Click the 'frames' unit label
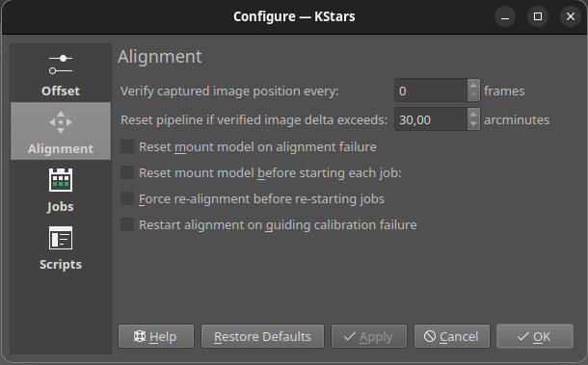Image resolution: width=588 pixels, height=365 pixels. [504, 91]
